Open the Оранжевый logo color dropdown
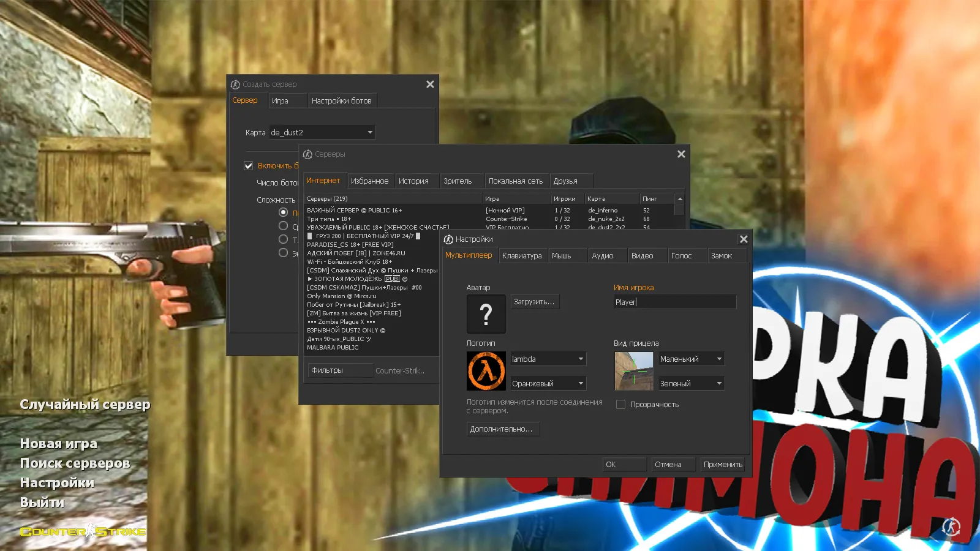The height and width of the screenshot is (551, 980). pyautogui.click(x=548, y=384)
